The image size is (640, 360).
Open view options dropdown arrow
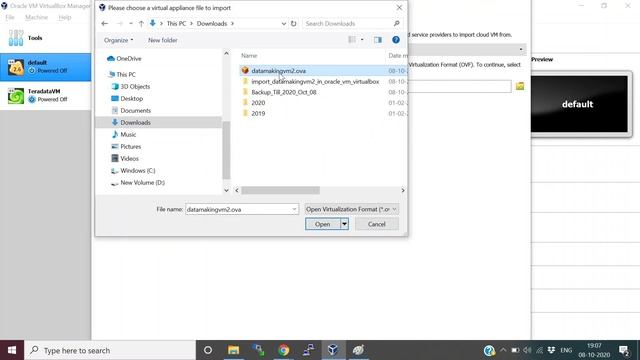pyautogui.click(x=362, y=40)
